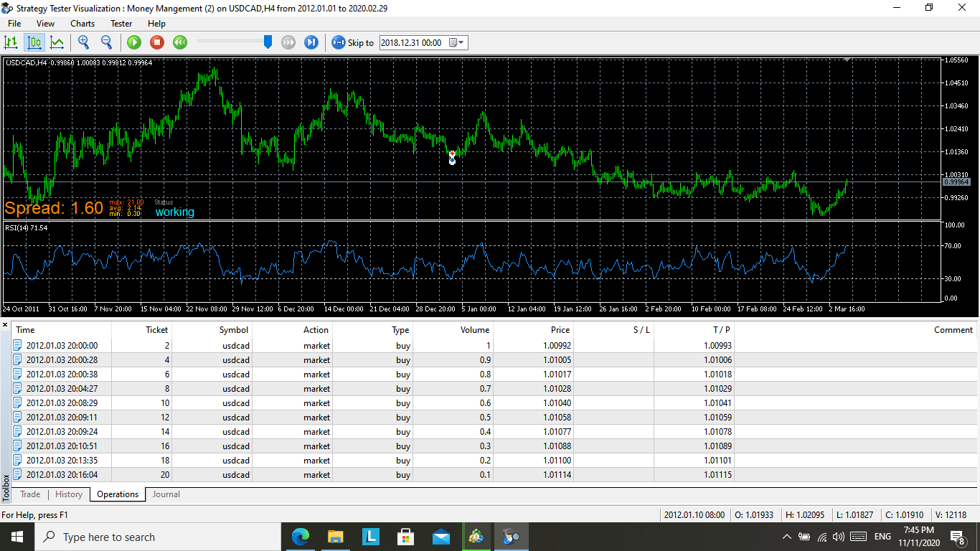Zoom in on the chart
This screenshot has height=551, width=980.
[84, 42]
